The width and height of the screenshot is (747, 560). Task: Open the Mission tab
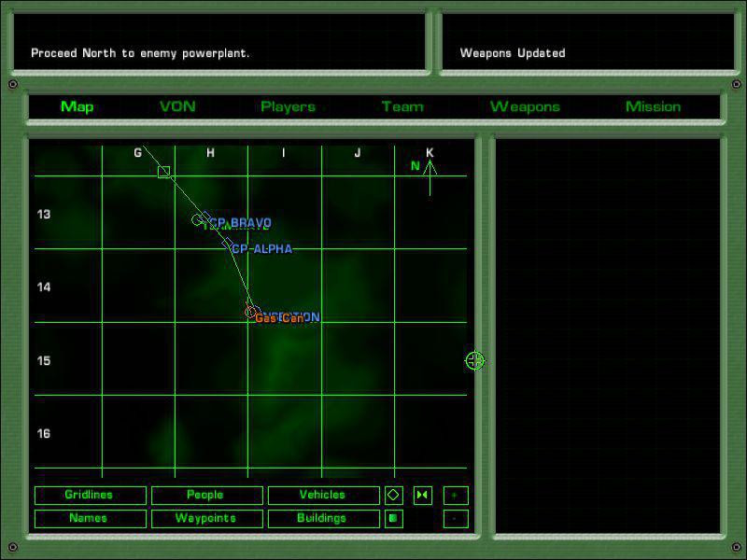[x=653, y=106]
